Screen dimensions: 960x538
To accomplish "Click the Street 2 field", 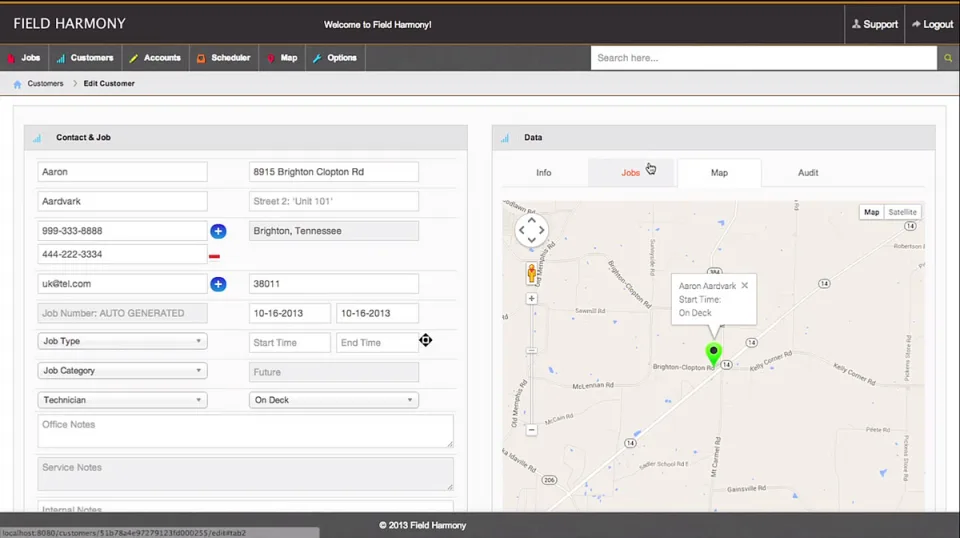I will point(334,201).
